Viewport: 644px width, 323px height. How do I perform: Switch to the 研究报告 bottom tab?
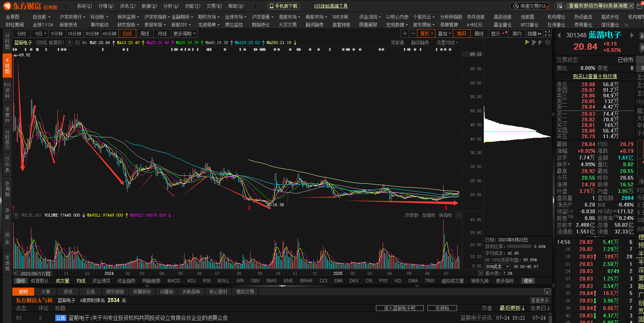pos(115,292)
